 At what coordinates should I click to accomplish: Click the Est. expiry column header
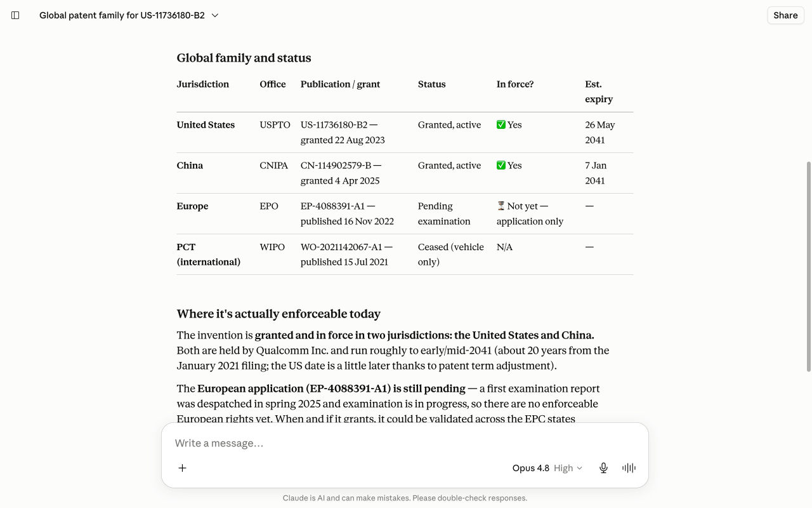[x=599, y=92]
